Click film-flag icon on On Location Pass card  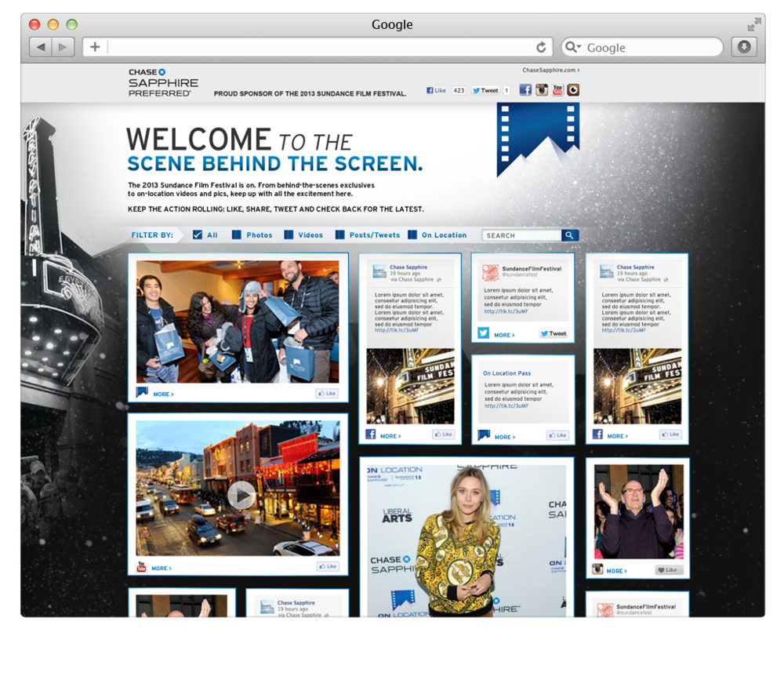click(x=484, y=435)
